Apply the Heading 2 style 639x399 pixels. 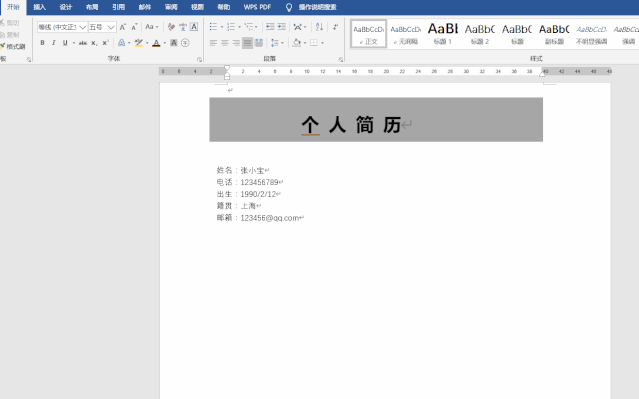[480, 34]
